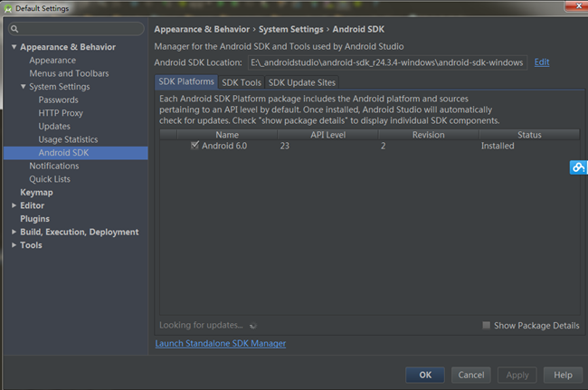This screenshot has height=390, width=588.
Task: Focus the settings search field
Action: 81,29
